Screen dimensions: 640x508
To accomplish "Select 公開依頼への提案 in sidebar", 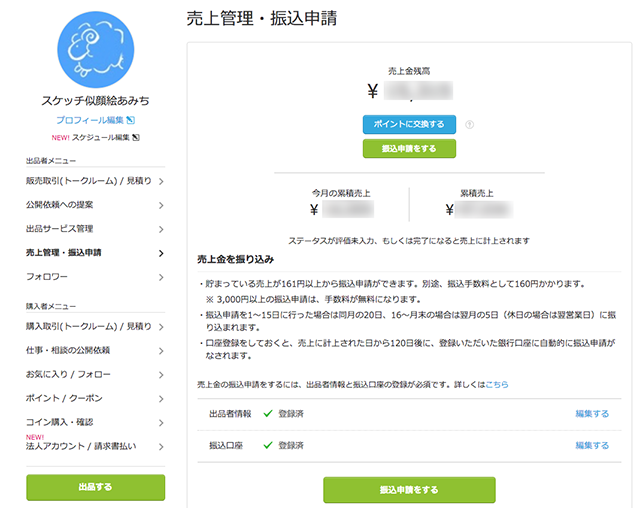I will [x=73, y=205].
